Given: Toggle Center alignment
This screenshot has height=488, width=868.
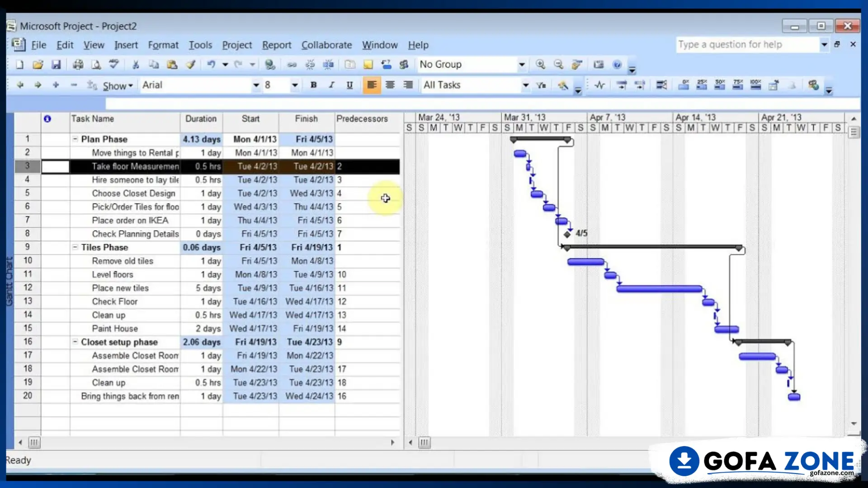Looking at the screenshot, I should 390,85.
